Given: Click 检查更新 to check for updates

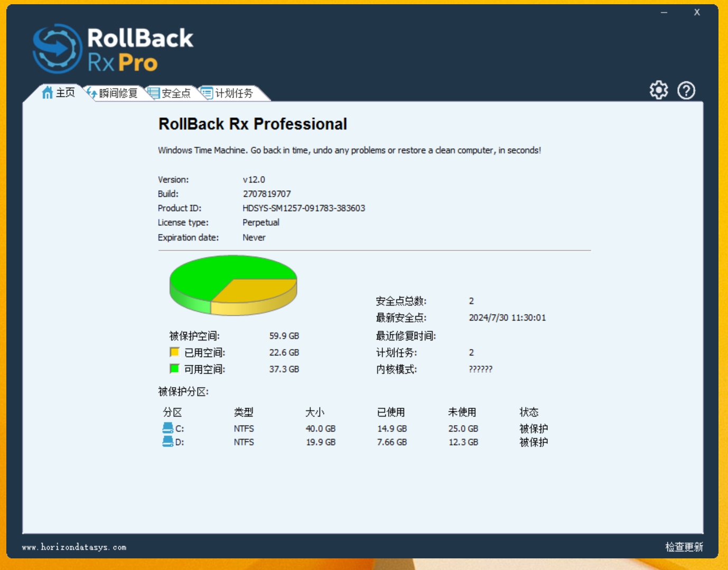Looking at the screenshot, I should [684, 547].
